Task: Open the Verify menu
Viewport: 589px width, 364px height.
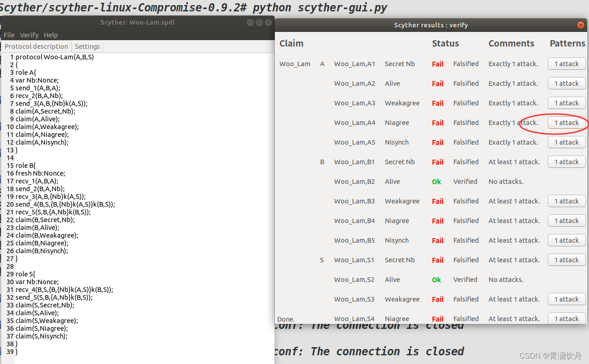Action: [29, 35]
